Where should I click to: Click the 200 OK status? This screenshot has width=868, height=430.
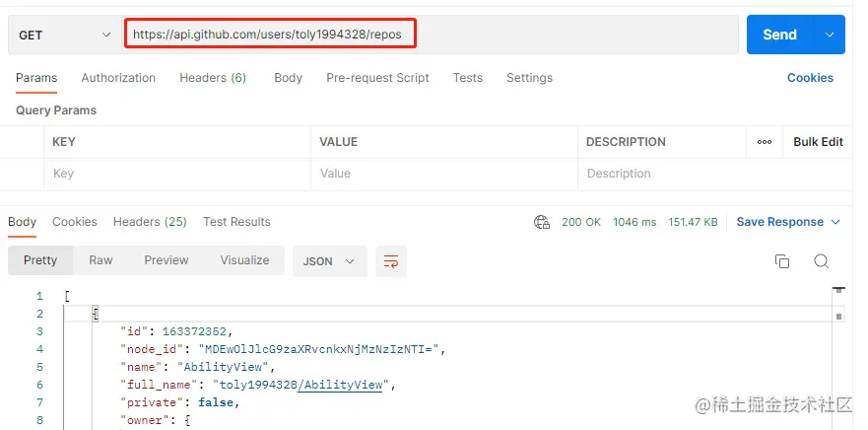coord(581,222)
